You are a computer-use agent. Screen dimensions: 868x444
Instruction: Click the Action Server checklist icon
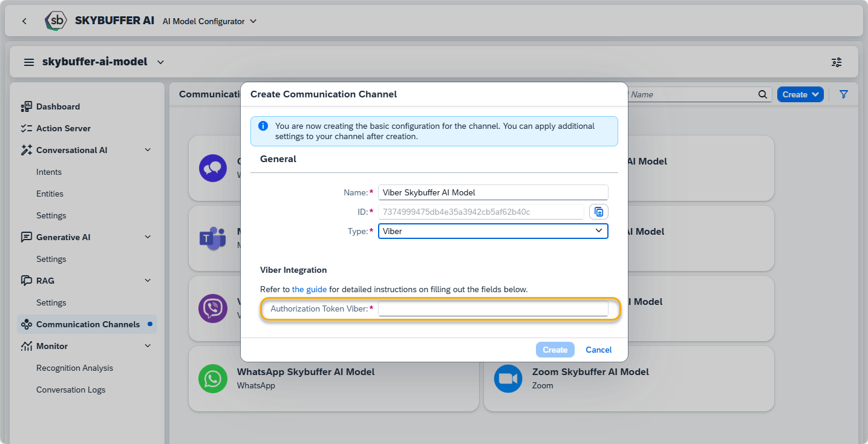pyautogui.click(x=26, y=128)
